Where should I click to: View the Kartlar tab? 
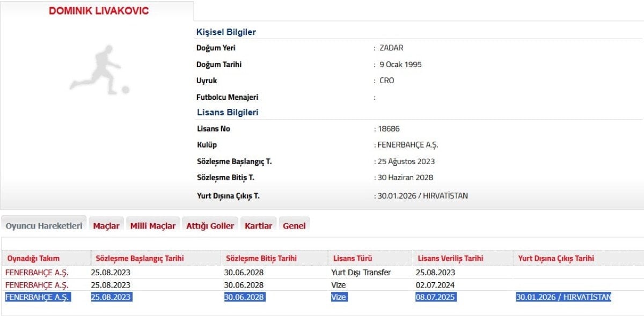[258, 225]
